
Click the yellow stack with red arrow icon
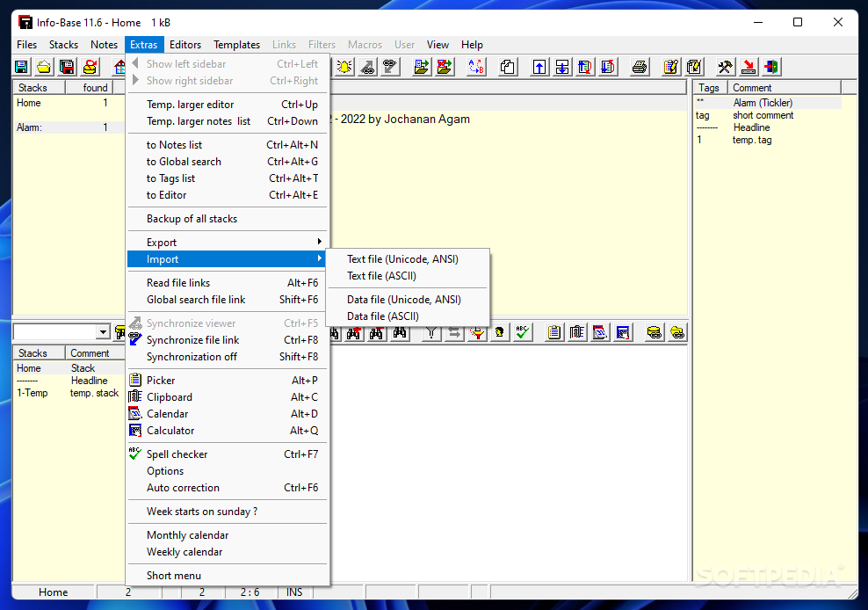click(90, 67)
